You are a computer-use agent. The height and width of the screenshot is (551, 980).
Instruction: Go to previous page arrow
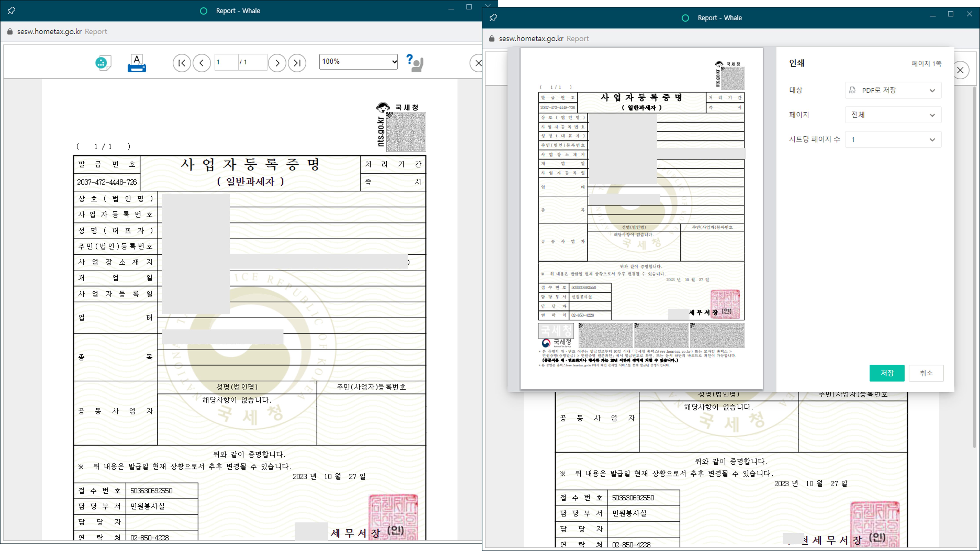(202, 63)
